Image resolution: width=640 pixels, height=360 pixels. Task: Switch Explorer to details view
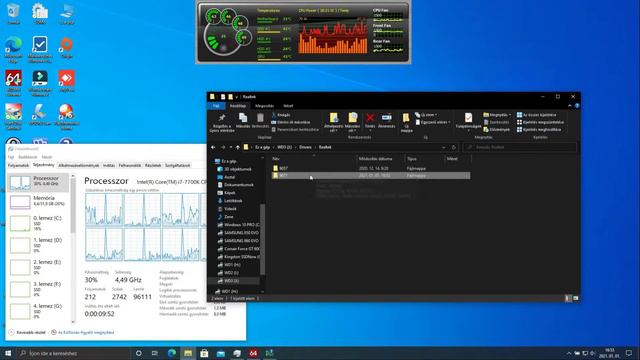point(568,298)
